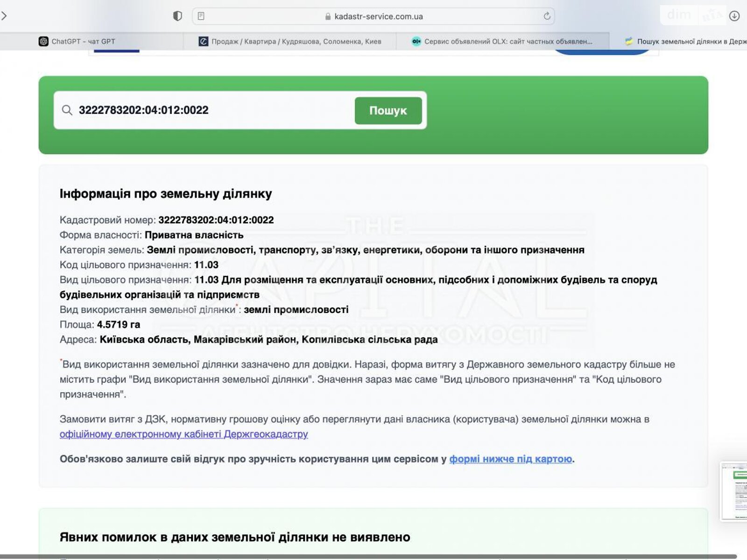This screenshot has height=560, width=747.
Task: Click the address Київська область, Макарівський район
Action: coord(268,339)
